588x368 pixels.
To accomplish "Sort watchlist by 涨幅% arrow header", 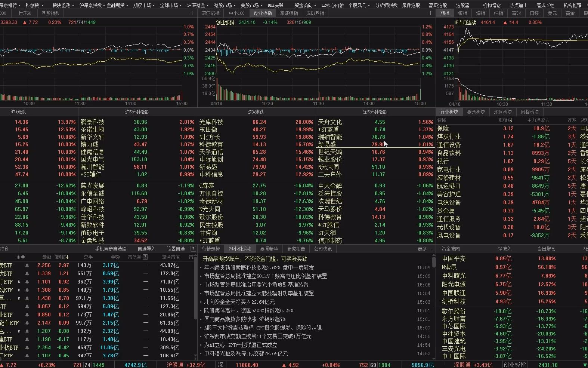I will (62, 257).
